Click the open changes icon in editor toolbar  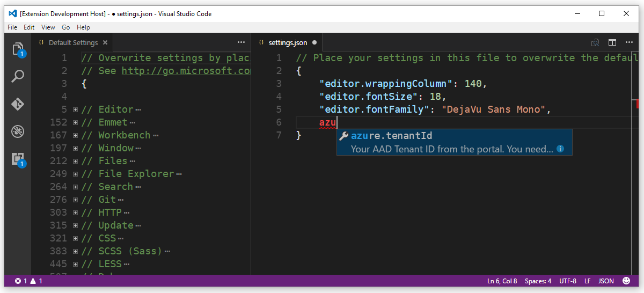coord(595,42)
